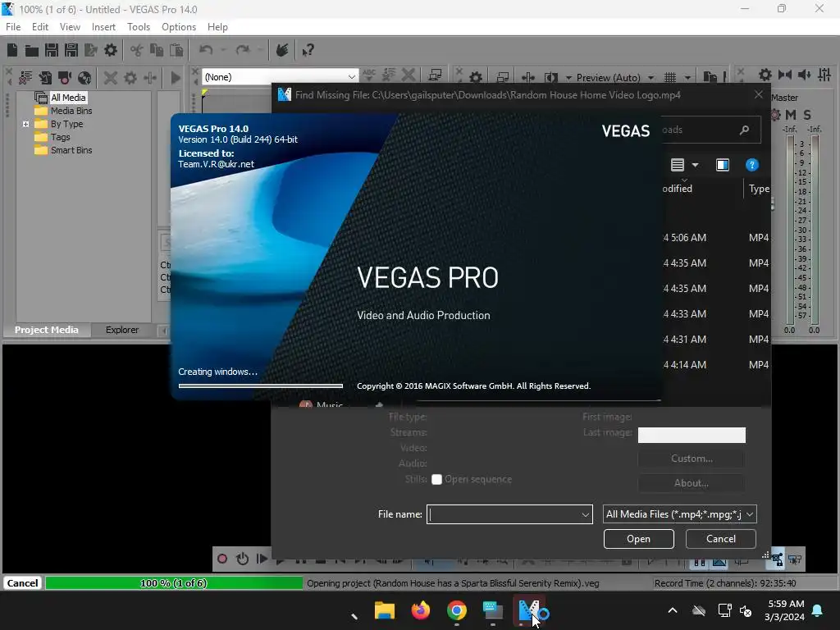Open the Tools menu
Viewport: 840px width, 630px height.
(139, 27)
